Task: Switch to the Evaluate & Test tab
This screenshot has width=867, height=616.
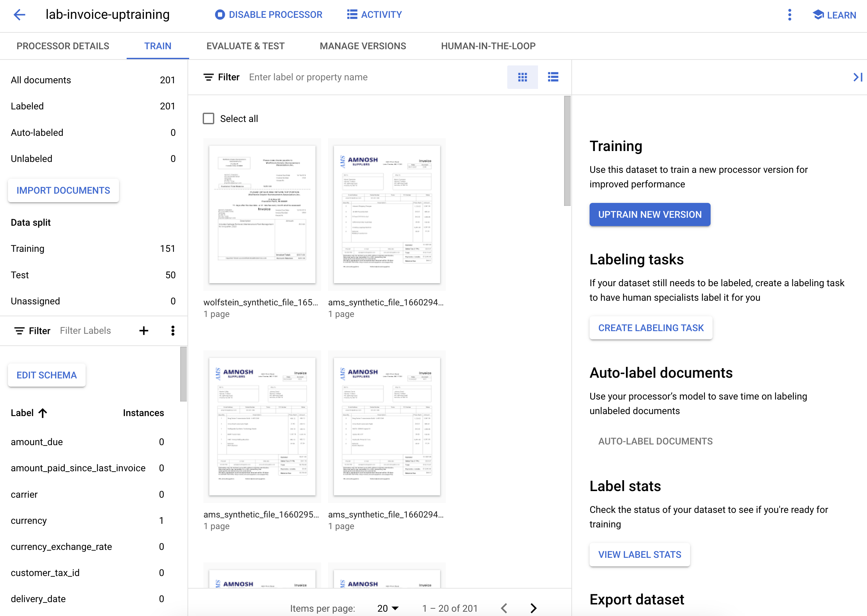Action: pos(245,46)
